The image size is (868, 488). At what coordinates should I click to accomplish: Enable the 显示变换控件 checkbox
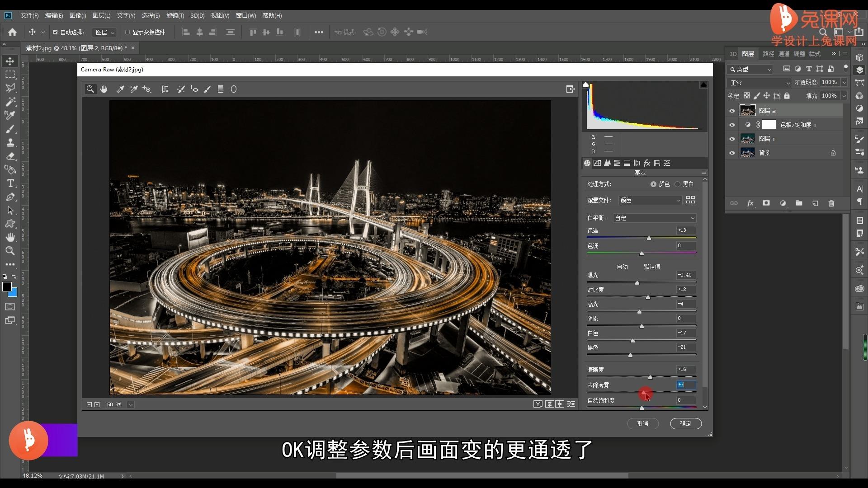[127, 32]
